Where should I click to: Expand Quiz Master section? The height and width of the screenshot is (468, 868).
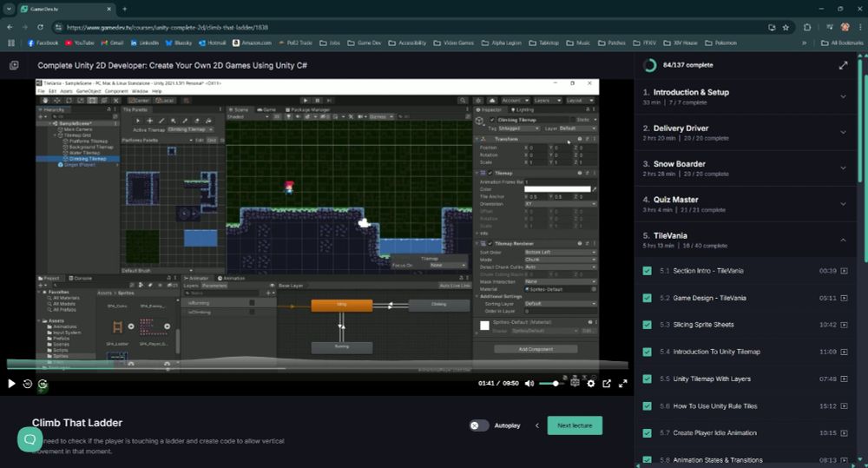745,204
